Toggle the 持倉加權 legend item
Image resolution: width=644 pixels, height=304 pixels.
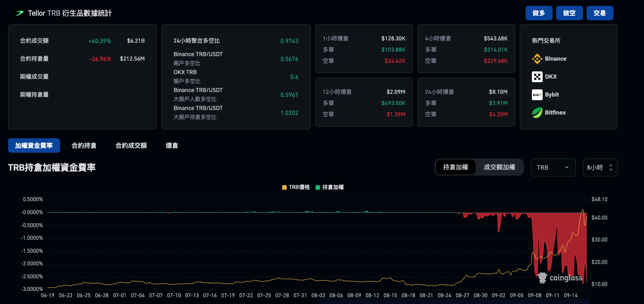pyautogui.click(x=330, y=187)
